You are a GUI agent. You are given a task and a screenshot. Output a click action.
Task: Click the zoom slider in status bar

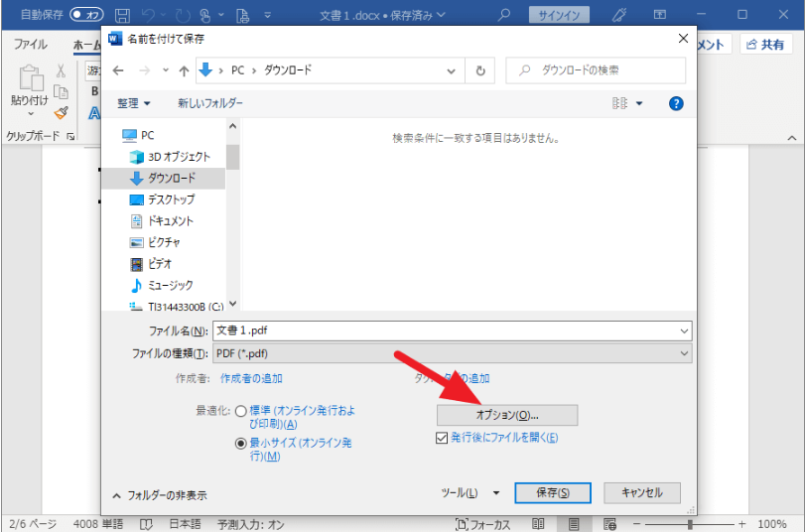[690, 524]
